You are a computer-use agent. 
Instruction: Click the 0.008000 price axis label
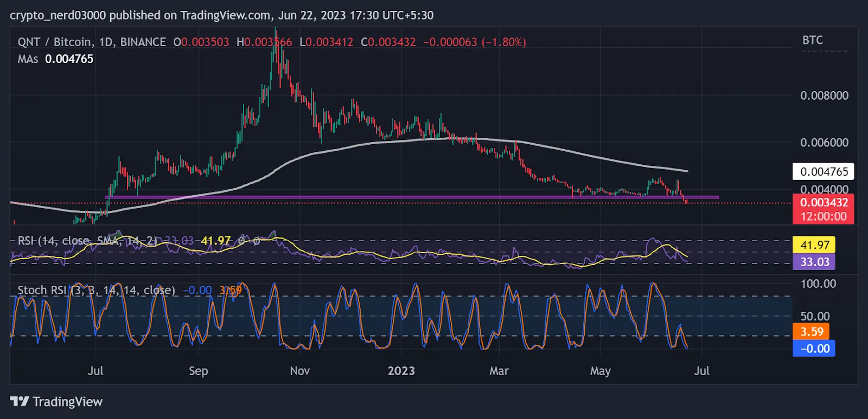(825, 95)
